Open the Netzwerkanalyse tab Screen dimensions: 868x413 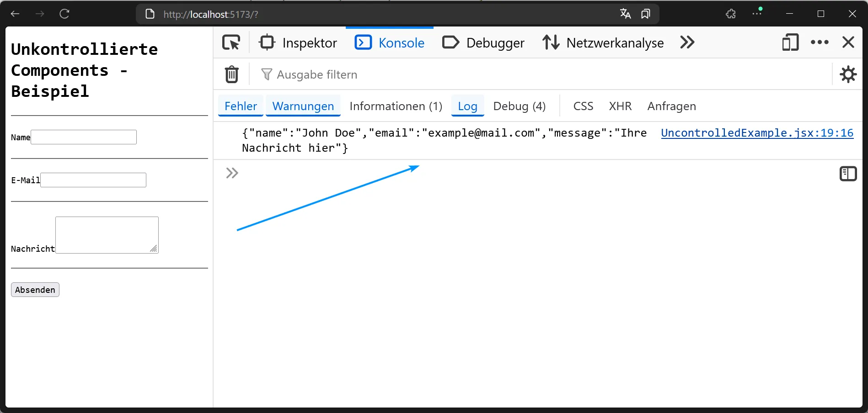[x=603, y=42]
